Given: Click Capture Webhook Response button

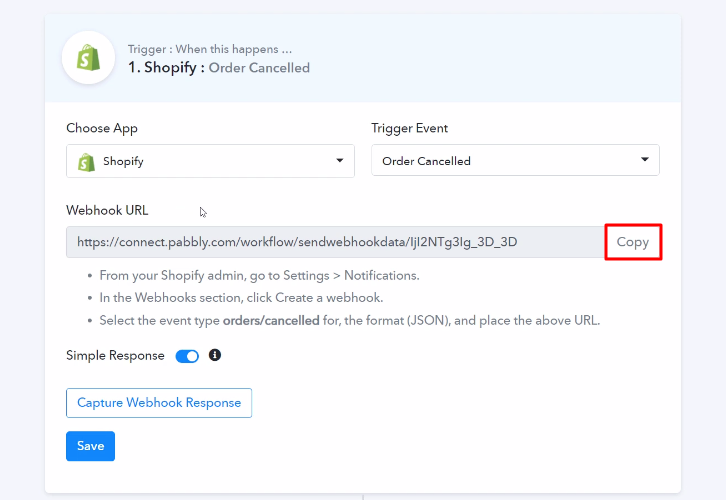Looking at the screenshot, I should click(x=159, y=403).
